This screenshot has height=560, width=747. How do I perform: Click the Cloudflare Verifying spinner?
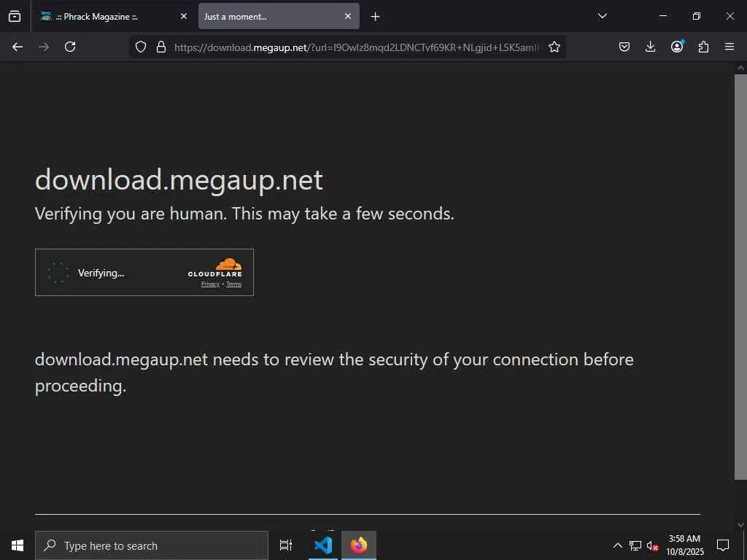pyautogui.click(x=58, y=273)
